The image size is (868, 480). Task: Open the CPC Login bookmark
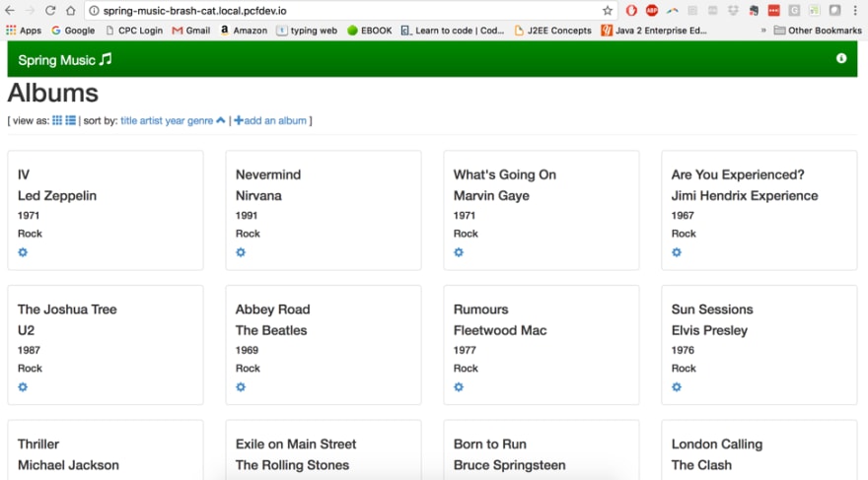134,31
